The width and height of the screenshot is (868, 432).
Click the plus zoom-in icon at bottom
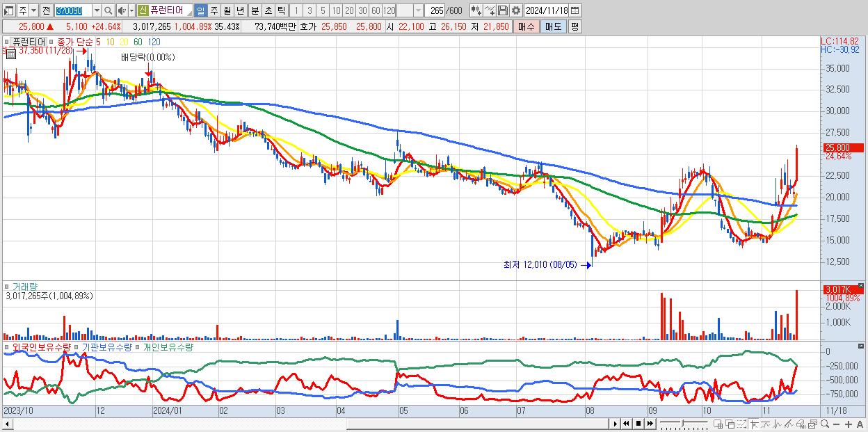coord(849,424)
